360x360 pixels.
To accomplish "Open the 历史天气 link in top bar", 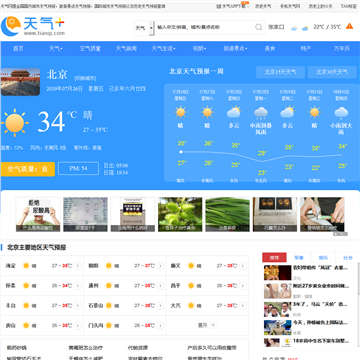I will tap(263, 6).
